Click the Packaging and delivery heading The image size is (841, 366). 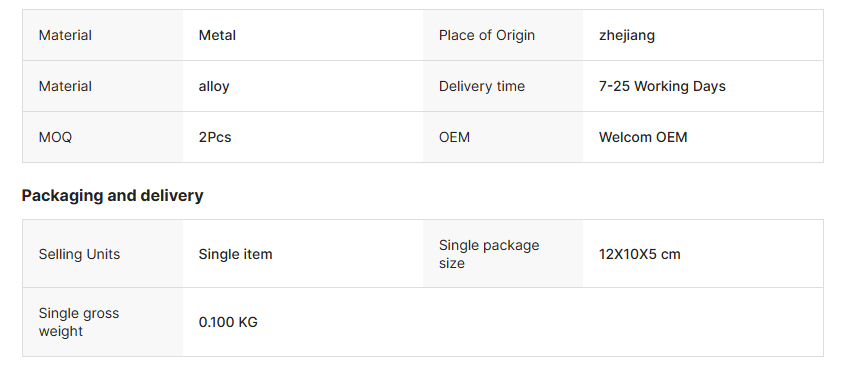pos(112,196)
